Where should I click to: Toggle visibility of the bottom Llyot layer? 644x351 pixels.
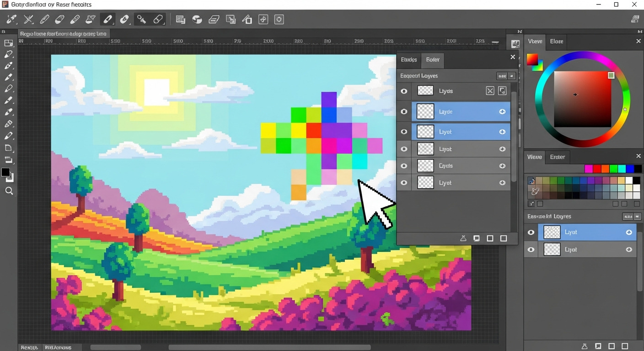point(404,182)
